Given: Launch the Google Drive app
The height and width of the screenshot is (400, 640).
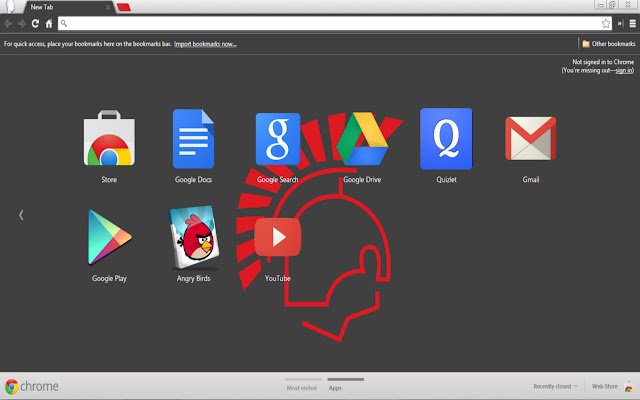Looking at the screenshot, I should [x=362, y=138].
